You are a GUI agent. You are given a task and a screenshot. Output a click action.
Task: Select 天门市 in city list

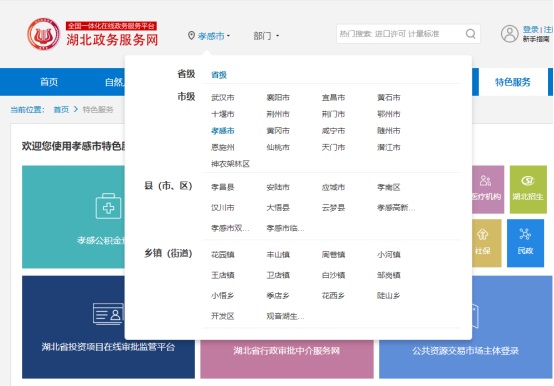click(333, 147)
